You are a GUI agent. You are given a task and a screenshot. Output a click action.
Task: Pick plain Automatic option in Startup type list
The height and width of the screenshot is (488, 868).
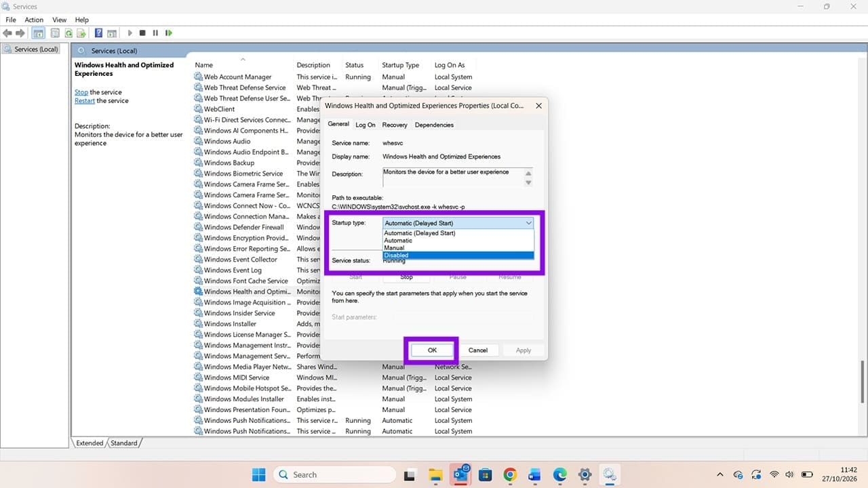pyautogui.click(x=458, y=241)
